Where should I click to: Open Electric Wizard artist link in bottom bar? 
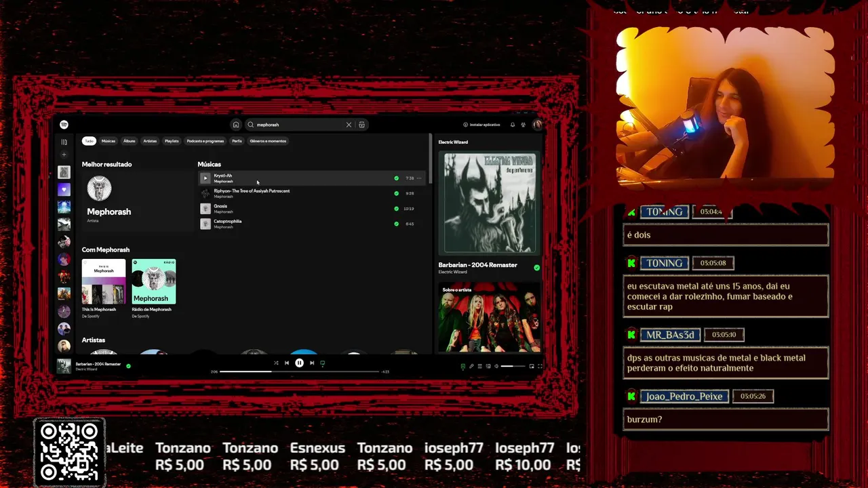pos(86,369)
